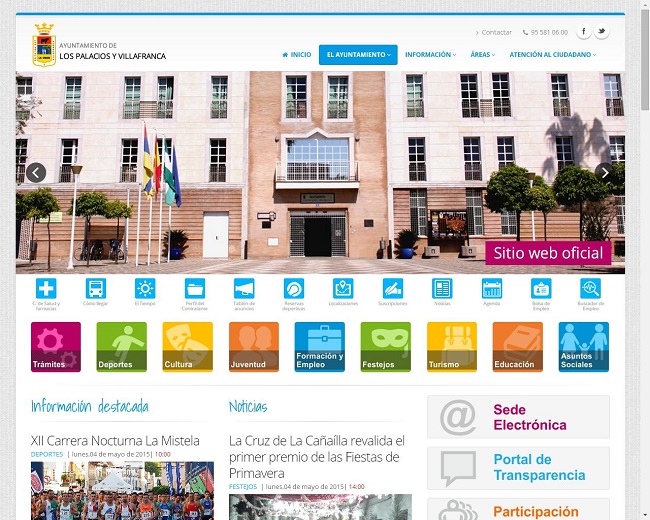
Task: Check El Tiempo weather icon
Action: (x=145, y=288)
